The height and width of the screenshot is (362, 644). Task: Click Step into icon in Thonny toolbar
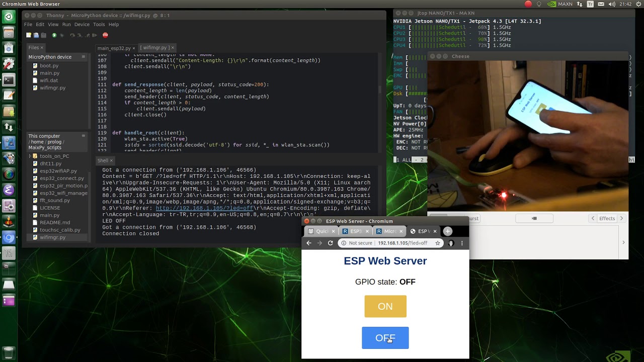coord(79,35)
